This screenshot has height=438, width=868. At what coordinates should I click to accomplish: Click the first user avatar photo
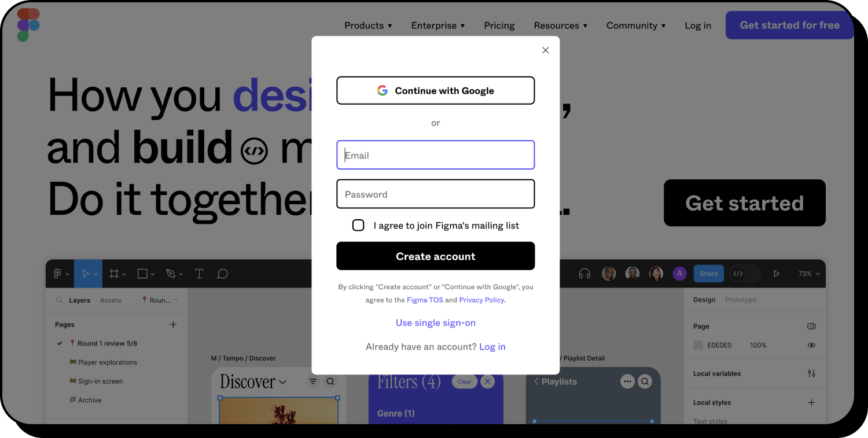point(609,274)
